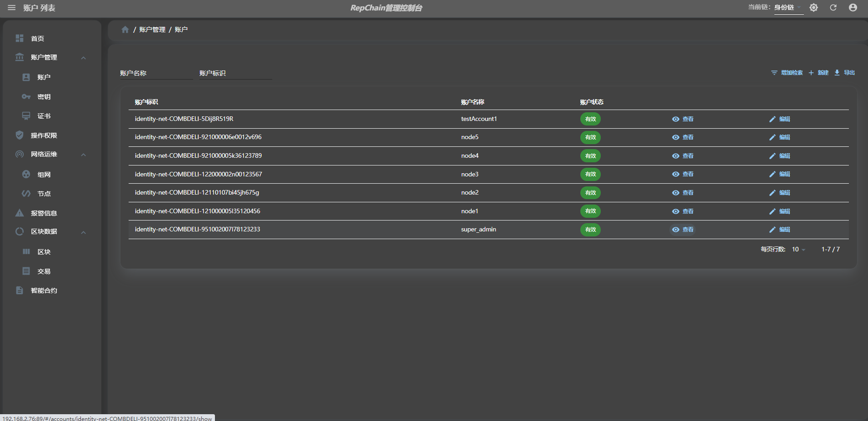
Task: Edit the node3 account
Action: click(779, 174)
